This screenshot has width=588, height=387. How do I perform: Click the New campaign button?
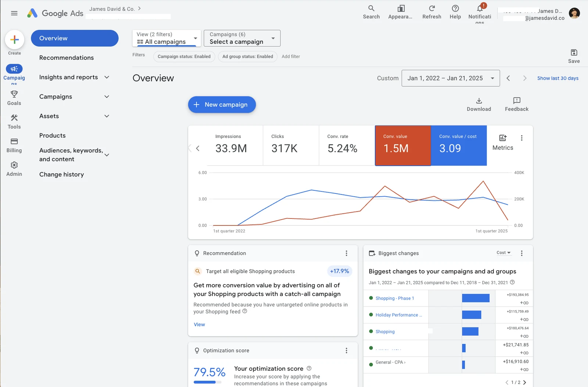222,105
